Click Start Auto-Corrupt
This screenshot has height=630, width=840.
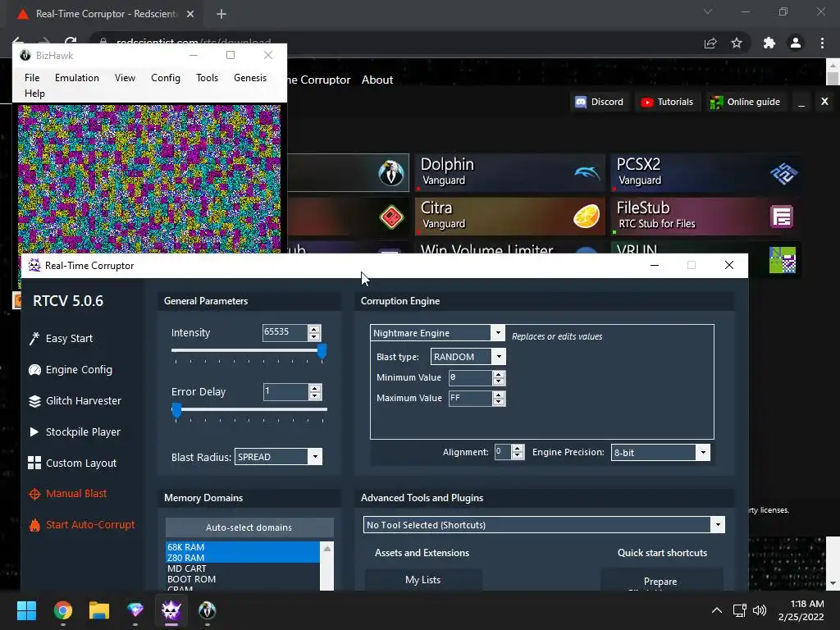click(x=81, y=524)
